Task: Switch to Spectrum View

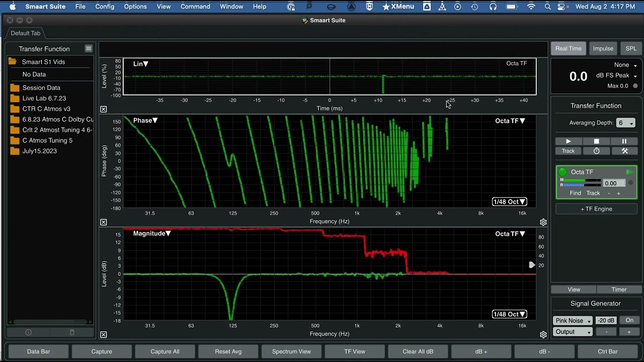Action: tap(291, 351)
